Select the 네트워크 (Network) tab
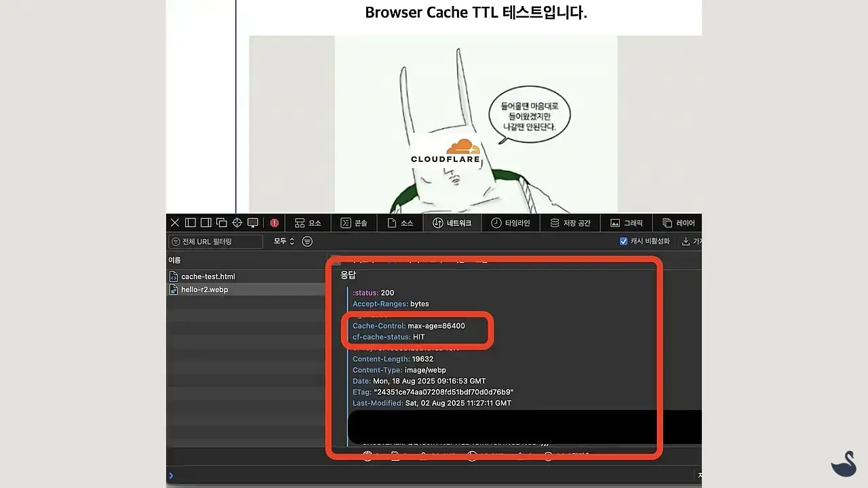The width and height of the screenshot is (868, 488). [452, 223]
